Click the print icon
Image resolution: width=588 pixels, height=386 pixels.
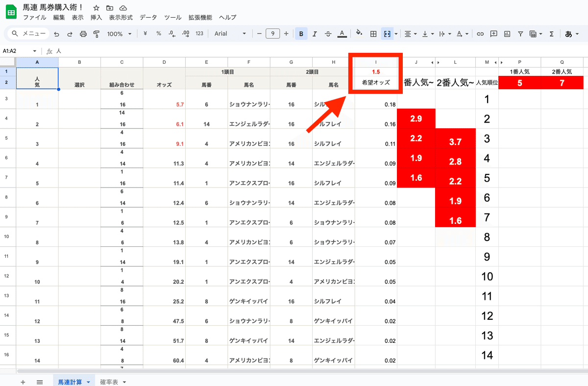pos(83,34)
